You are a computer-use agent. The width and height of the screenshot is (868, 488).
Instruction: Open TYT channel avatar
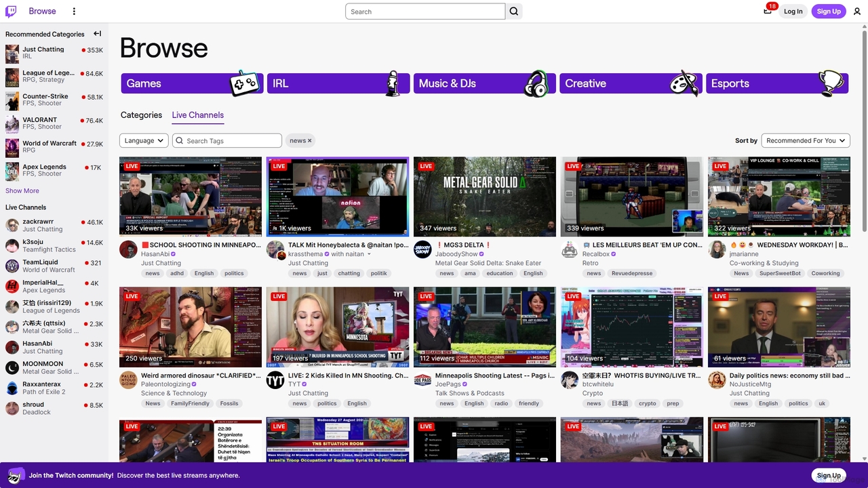[x=275, y=379]
